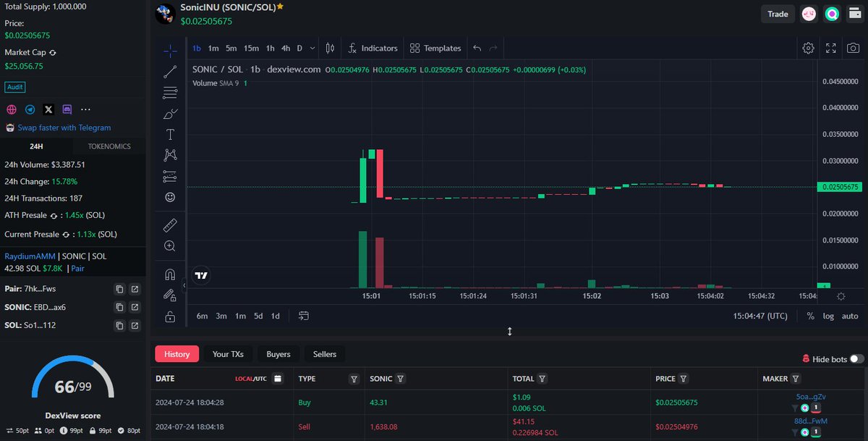
Task: Filter by MAKER column
Action: pyautogui.click(x=796, y=379)
